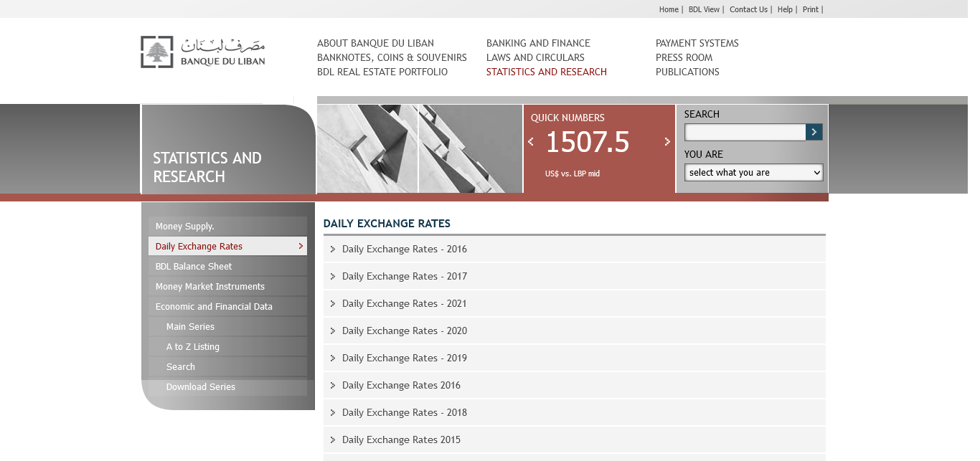Expand Daily Exchange Rates - 2018 row
This screenshot has width=980, height=461.
405,413
